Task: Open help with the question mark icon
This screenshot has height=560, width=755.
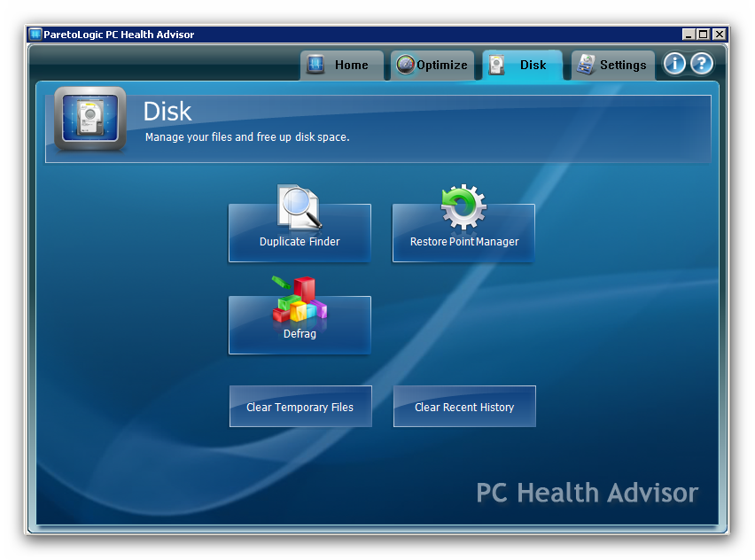Action: (x=702, y=64)
